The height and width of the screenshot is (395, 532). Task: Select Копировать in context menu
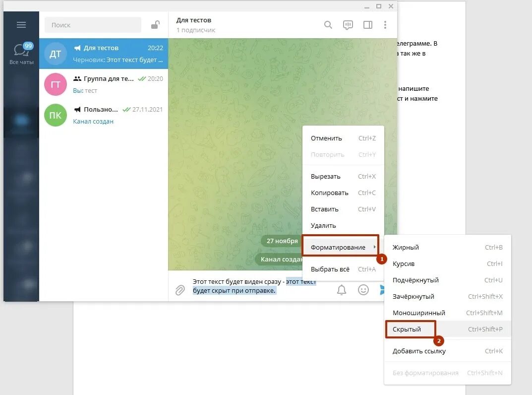click(x=344, y=193)
